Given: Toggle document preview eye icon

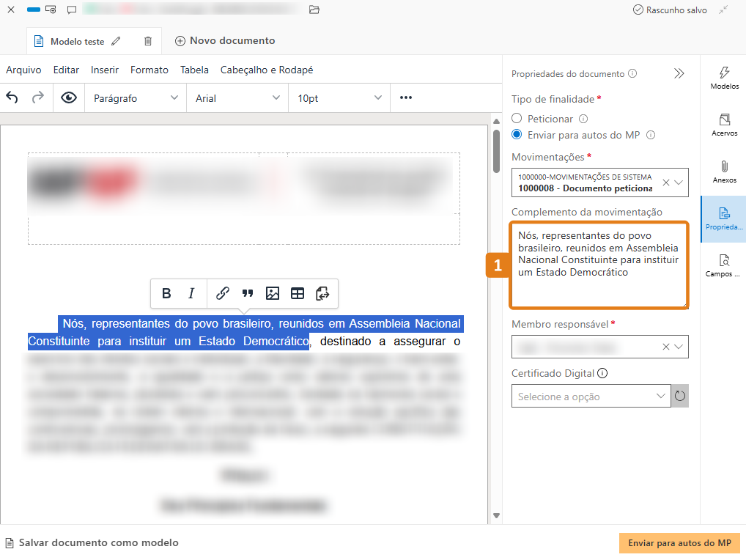Looking at the screenshot, I should (69, 97).
